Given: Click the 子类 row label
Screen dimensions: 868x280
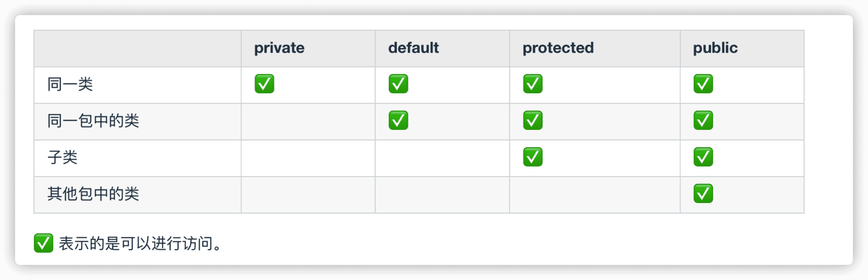Looking at the screenshot, I should click(62, 157).
